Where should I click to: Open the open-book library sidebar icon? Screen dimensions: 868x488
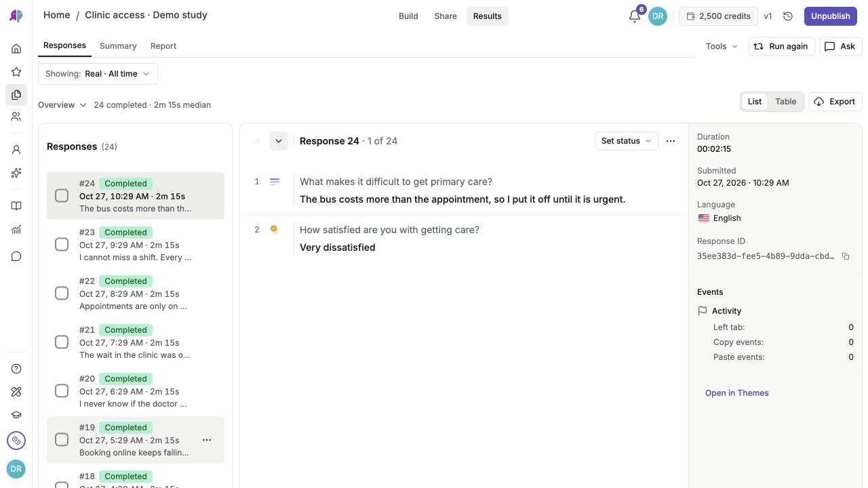tap(16, 206)
